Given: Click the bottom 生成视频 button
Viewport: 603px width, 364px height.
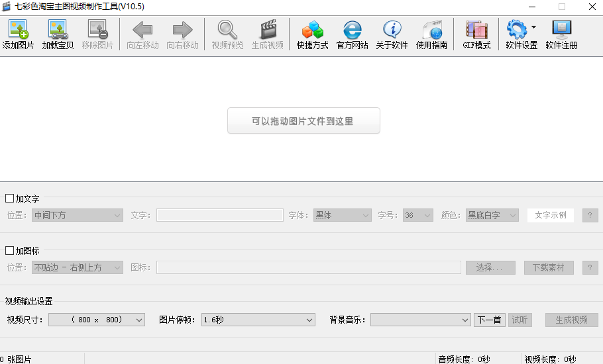Looking at the screenshot, I should (572, 320).
